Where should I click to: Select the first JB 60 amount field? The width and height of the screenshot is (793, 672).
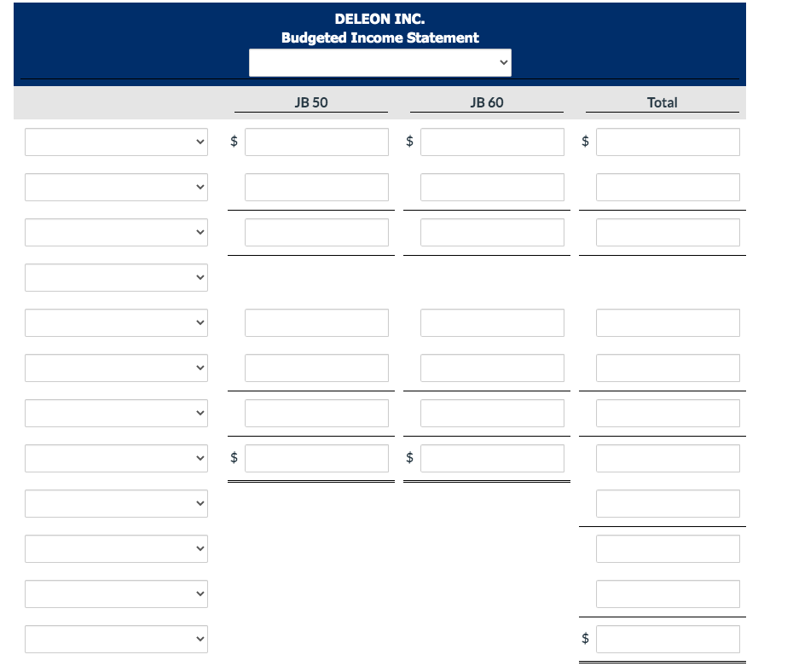pyautogui.click(x=492, y=142)
